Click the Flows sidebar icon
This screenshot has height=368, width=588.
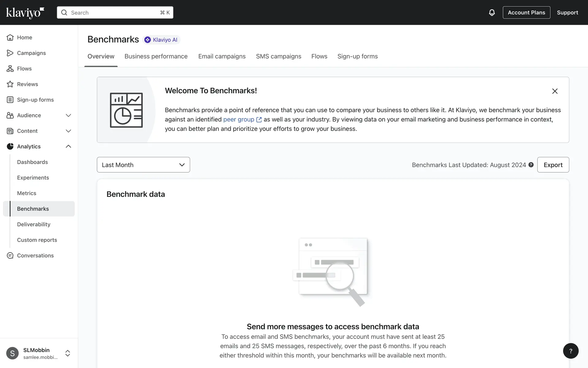click(10, 69)
